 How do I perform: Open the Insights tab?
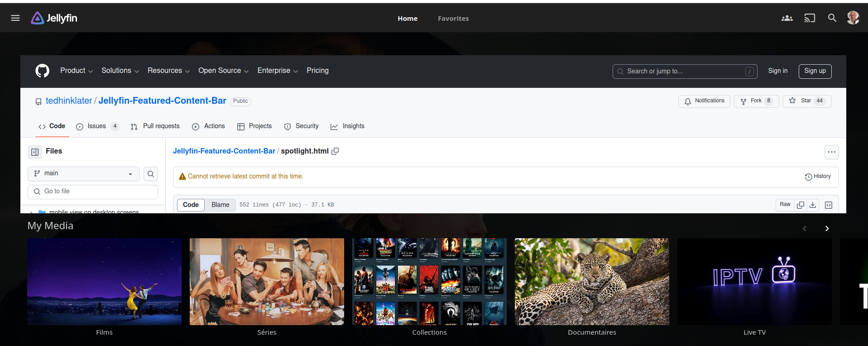coord(347,126)
